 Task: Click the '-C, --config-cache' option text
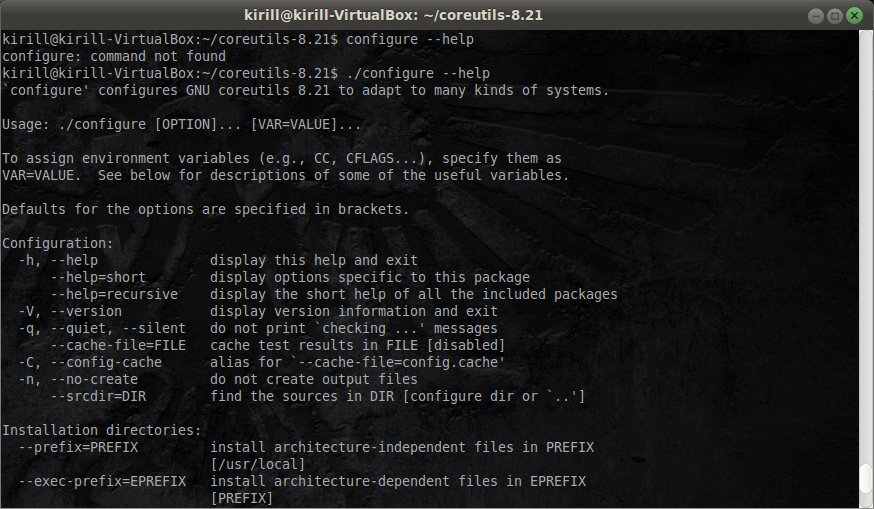click(90, 362)
